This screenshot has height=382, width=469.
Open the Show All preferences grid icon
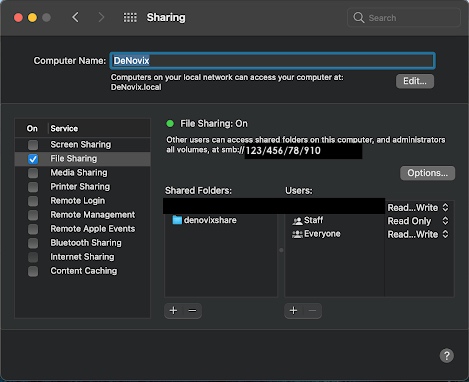[x=130, y=17]
